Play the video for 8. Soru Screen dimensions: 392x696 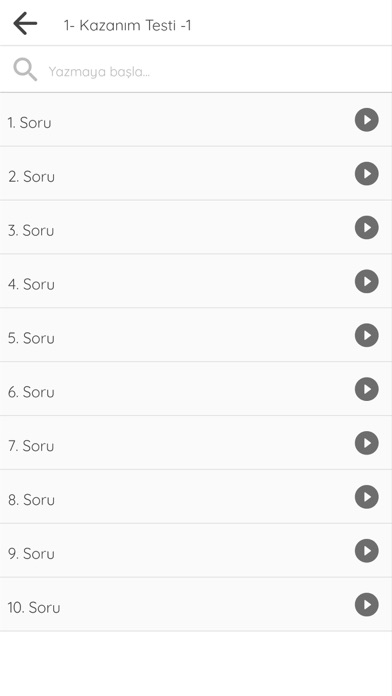pyautogui.click(x=366, y=497)
